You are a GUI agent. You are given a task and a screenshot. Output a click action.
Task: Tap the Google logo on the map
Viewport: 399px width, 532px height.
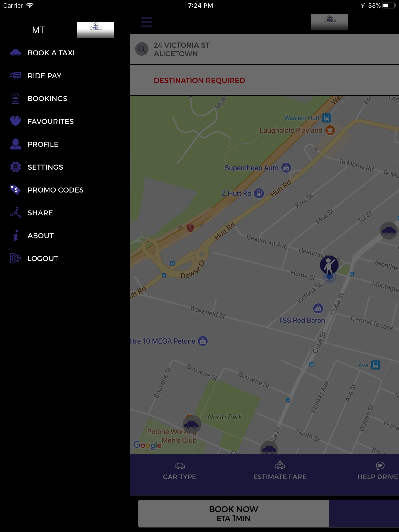147,445
